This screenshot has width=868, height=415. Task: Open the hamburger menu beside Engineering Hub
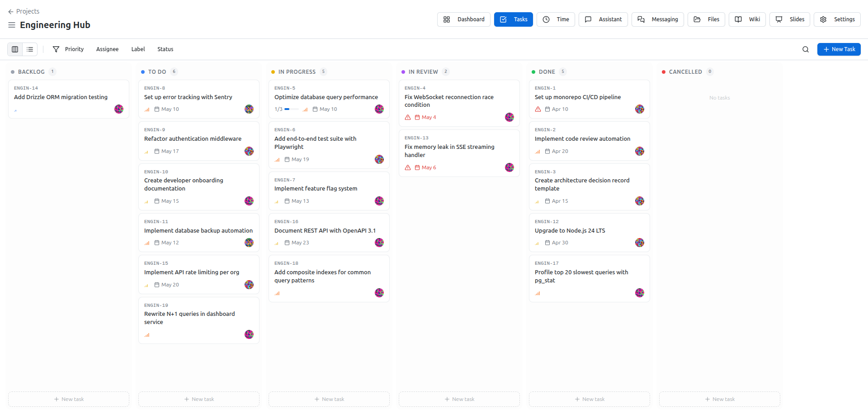[12, 25]
